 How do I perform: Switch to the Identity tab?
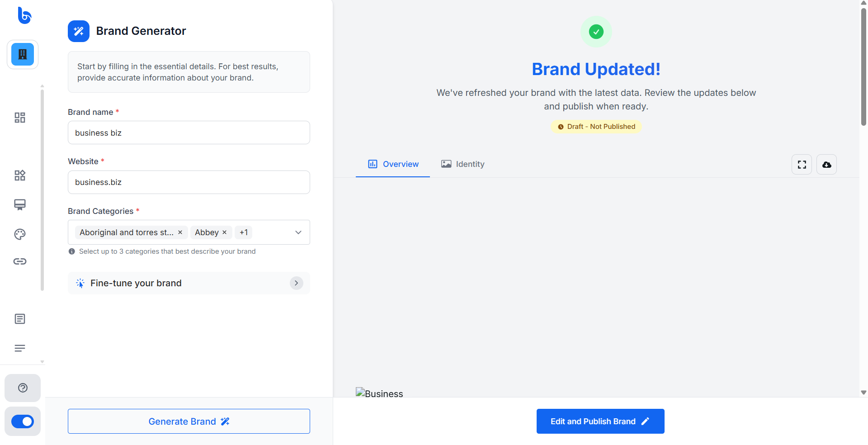pos(463,164)
